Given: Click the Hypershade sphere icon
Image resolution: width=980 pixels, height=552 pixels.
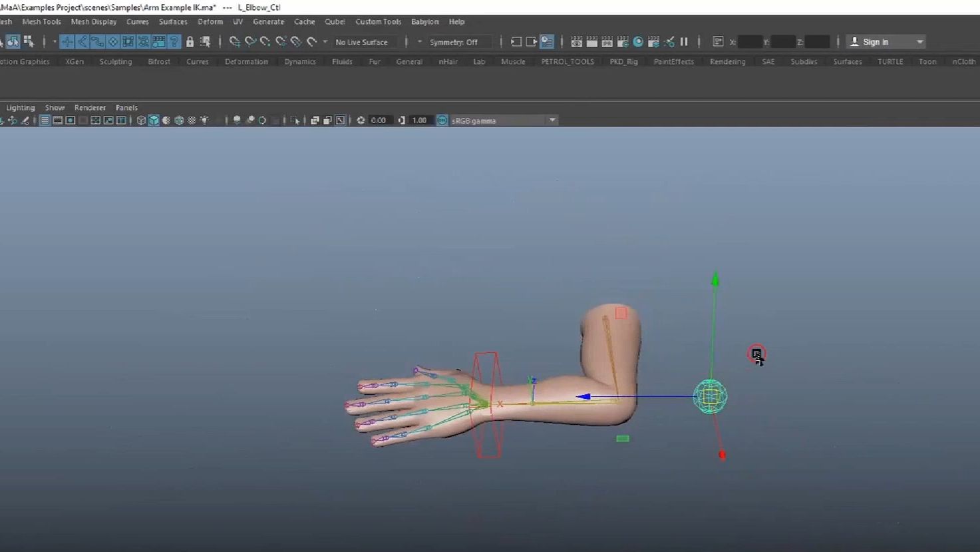Looking at the screenshot, I should coord(638,42).
